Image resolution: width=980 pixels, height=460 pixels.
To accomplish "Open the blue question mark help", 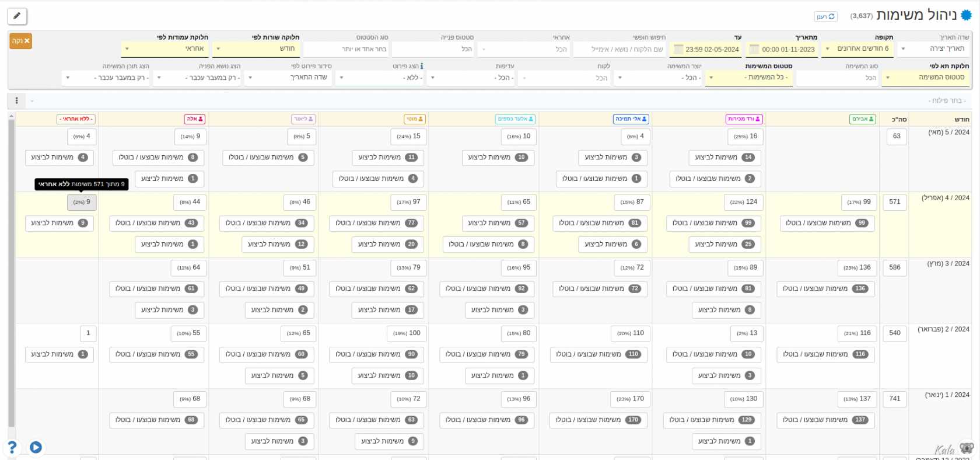I will 12,448.
